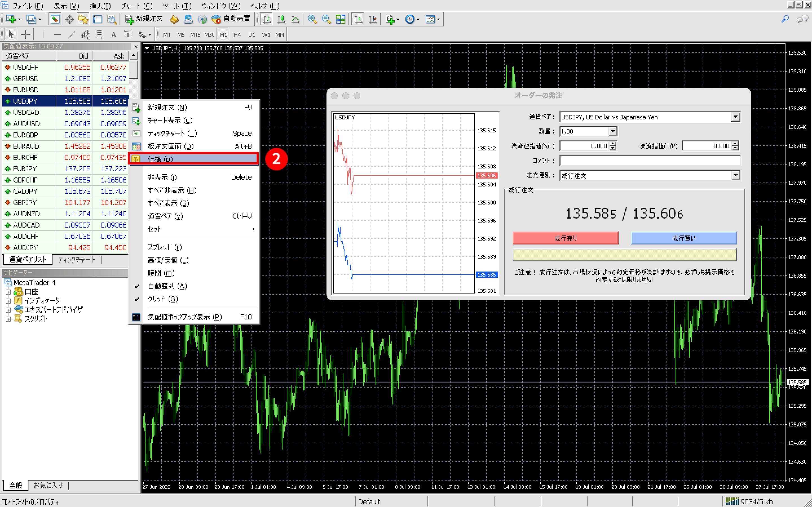Click the red 成行売り sell button
The height and width of the screenshot is (507, 812).
tap(565, 238)
